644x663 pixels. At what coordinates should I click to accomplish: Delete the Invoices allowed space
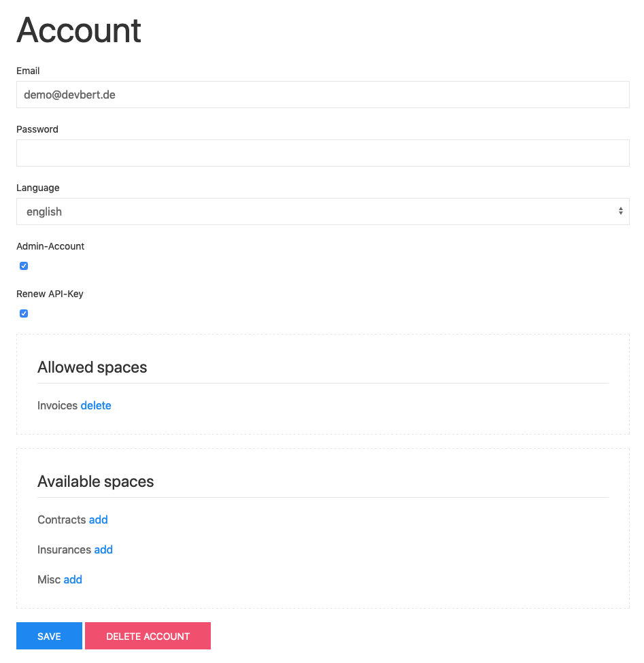pos(96,405)
